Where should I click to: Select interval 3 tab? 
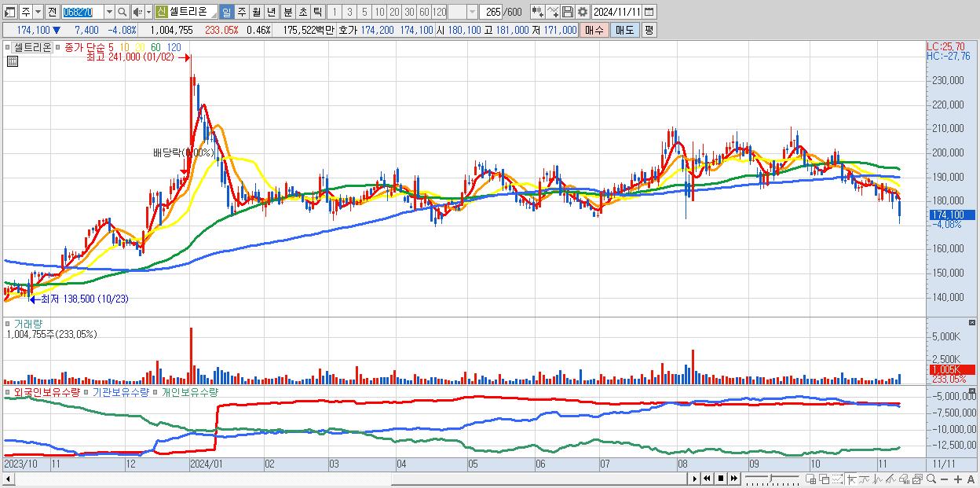tap(349, 12)
